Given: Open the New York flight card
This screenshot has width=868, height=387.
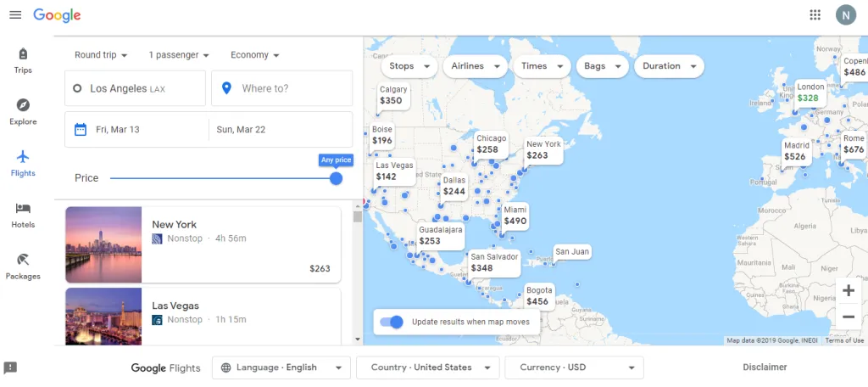Looking at the screenshot, I should pyautogui.click(x=203, y=244).
